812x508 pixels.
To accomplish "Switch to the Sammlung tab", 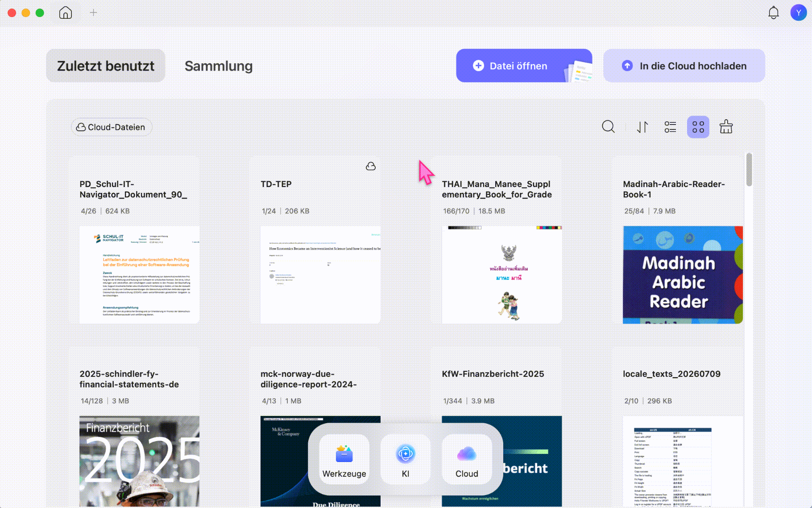I will point(219,66).
